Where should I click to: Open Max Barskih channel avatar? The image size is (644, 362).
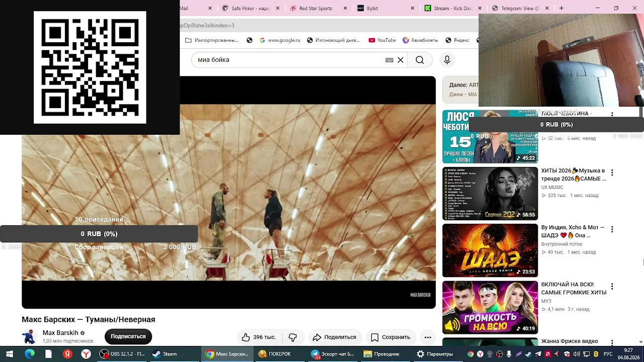(x=30, y=337)
